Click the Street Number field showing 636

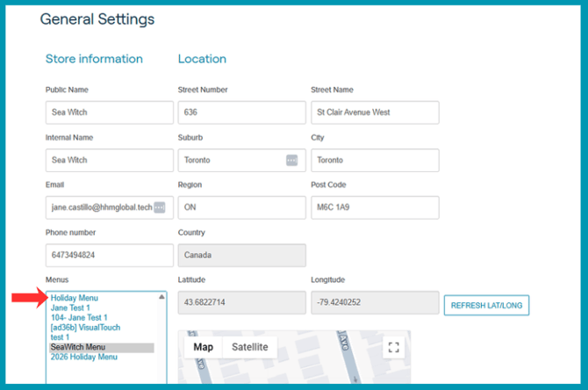click(x=242, y=112)
